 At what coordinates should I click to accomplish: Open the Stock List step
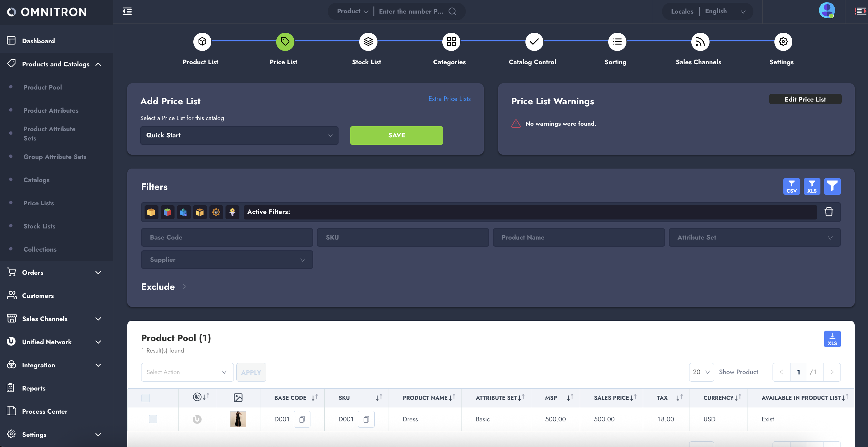tap(368, 42)
